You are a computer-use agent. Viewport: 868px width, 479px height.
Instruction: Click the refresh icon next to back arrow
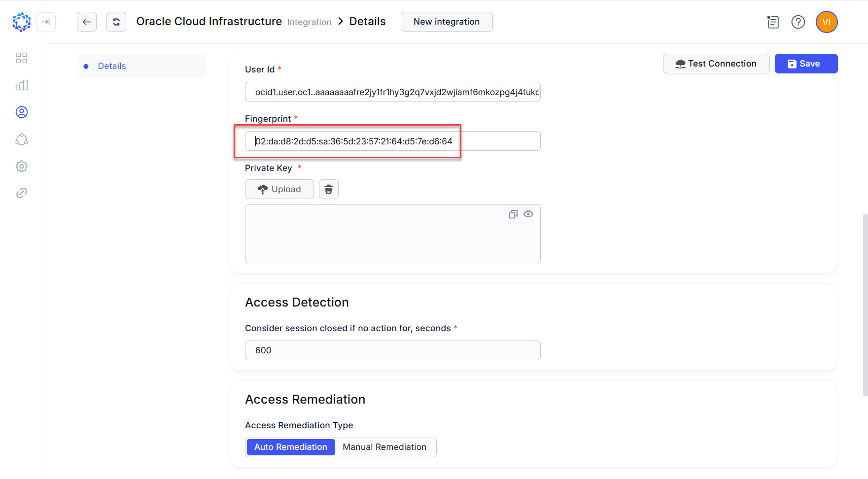[116, 22]
